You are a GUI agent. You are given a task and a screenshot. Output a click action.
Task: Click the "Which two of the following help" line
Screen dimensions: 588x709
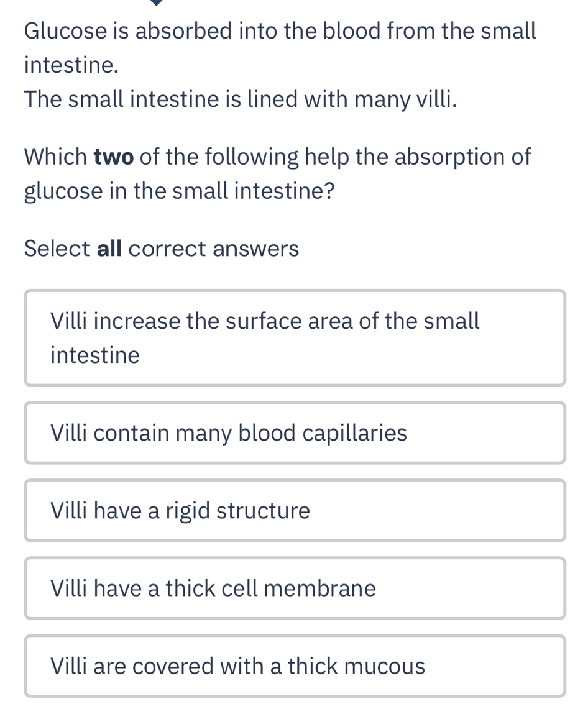click(x=277, y=157)
